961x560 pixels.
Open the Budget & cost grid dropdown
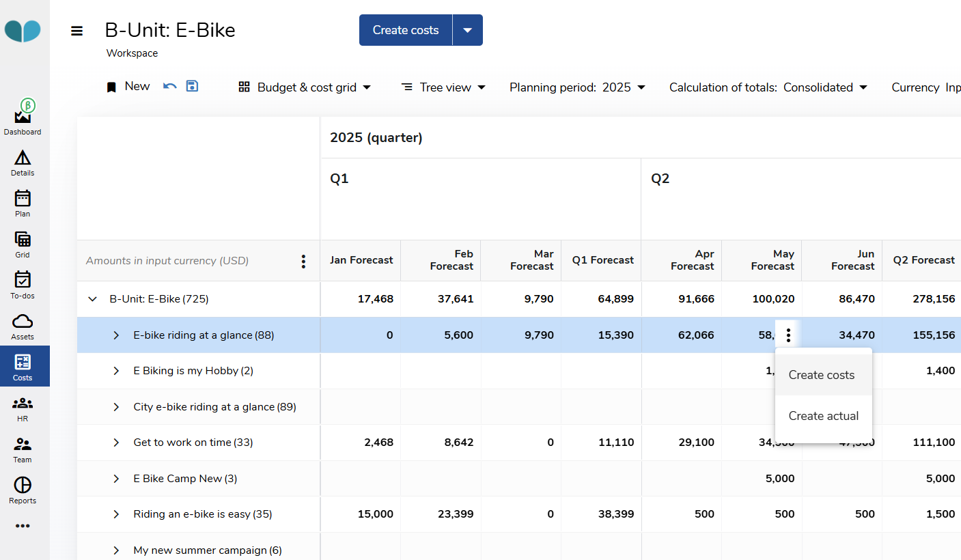coord(305,87)
